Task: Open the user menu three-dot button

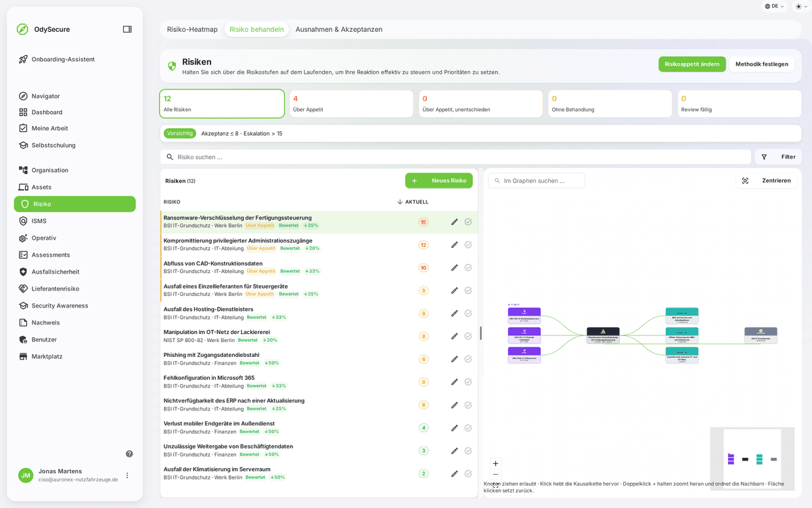Action: tap(127, 475)
